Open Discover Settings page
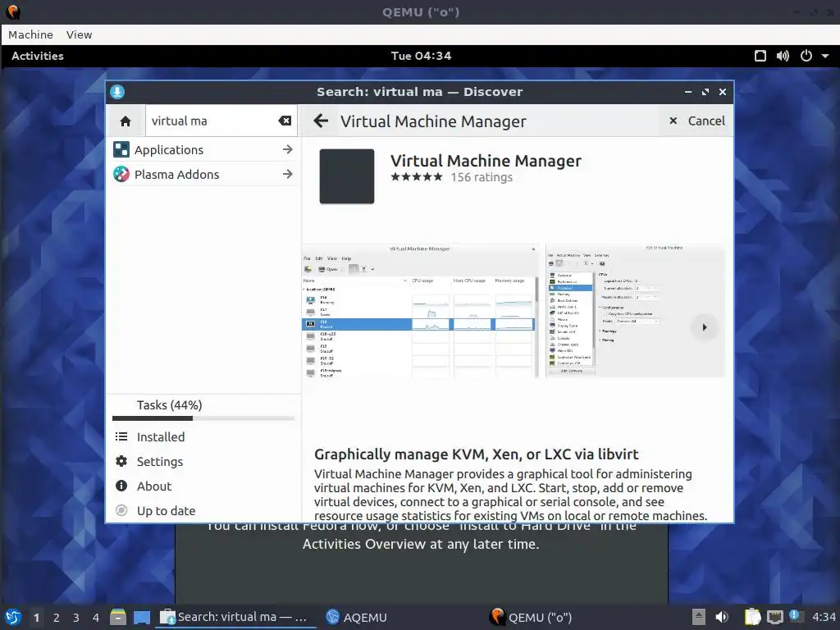This screenshot has width=840, height=630. click(203, 462)
